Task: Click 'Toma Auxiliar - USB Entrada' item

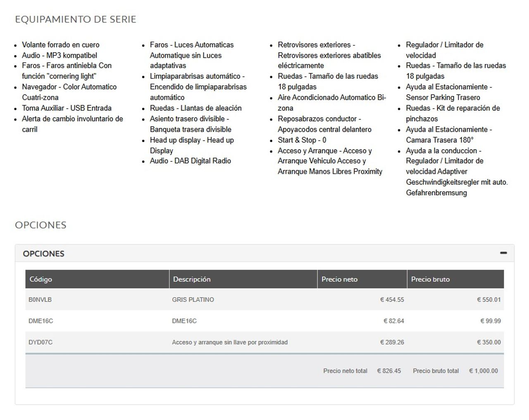Action: pyautogui.click(x=67, y=108)
